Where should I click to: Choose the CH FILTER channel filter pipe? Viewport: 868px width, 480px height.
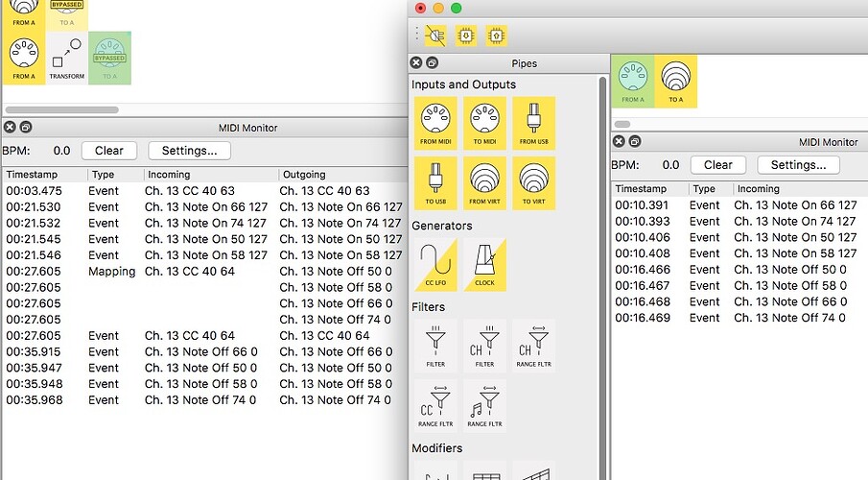485,346
